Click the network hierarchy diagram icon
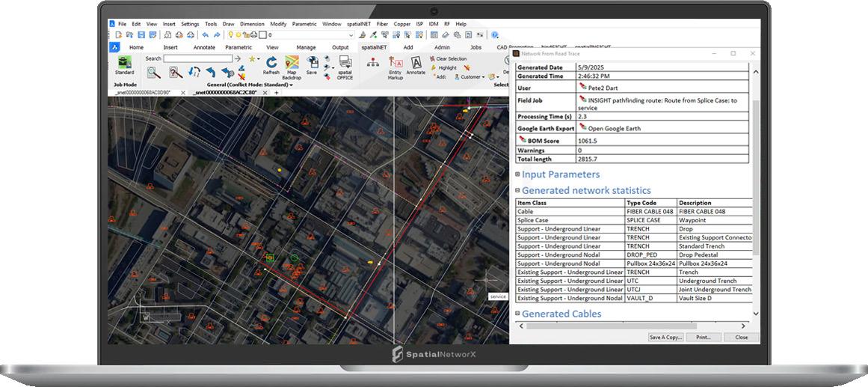The width and height of the screenshot is (868, 387). click(x=373, y=63)
